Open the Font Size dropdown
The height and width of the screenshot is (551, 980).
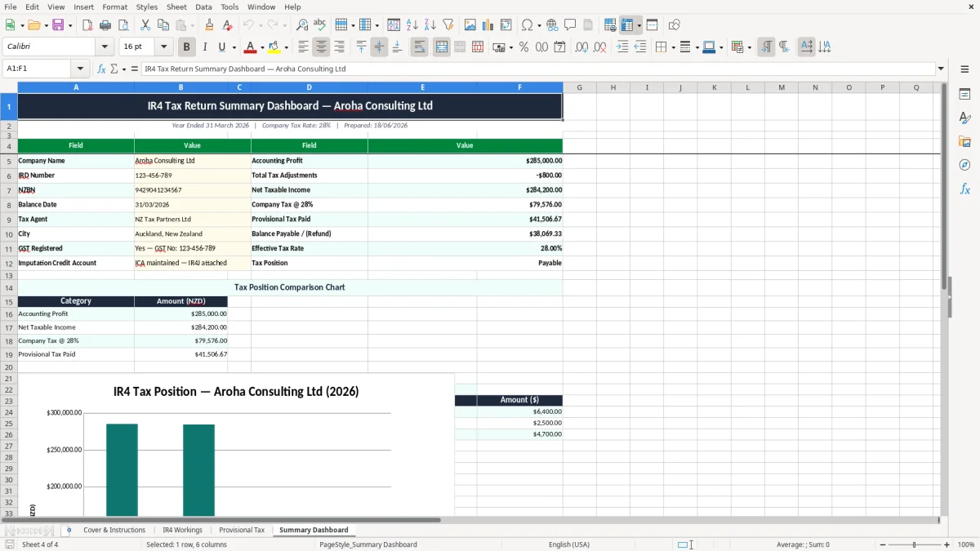coord(163,47)
